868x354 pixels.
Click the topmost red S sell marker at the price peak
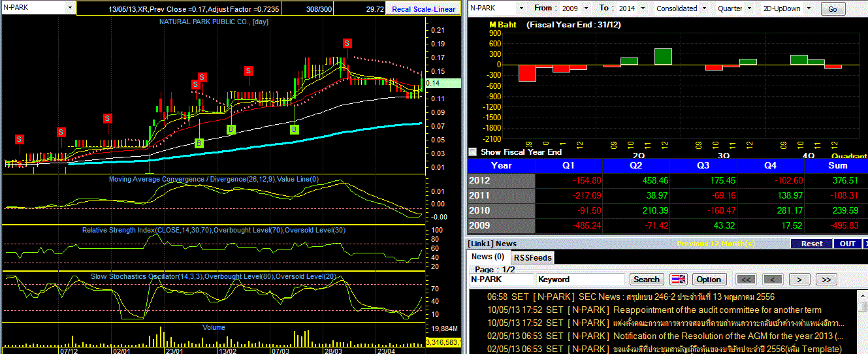click(348, 43)
